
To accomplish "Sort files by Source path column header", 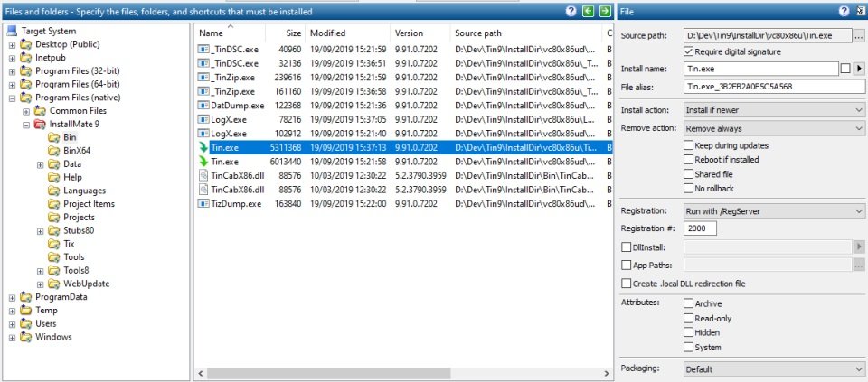I will click(526, 33).
